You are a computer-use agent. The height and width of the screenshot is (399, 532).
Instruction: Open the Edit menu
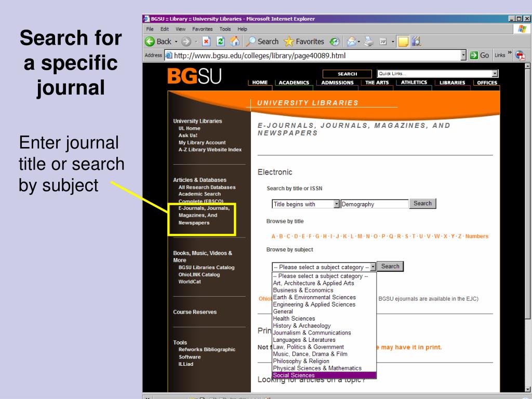coord(165,29)
